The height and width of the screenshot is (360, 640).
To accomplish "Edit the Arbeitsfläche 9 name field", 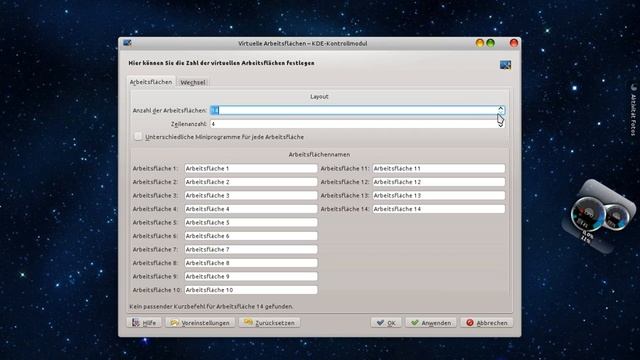I will [251, 276].
